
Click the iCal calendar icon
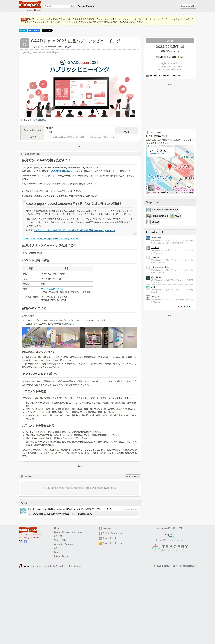tap(178, 57)
